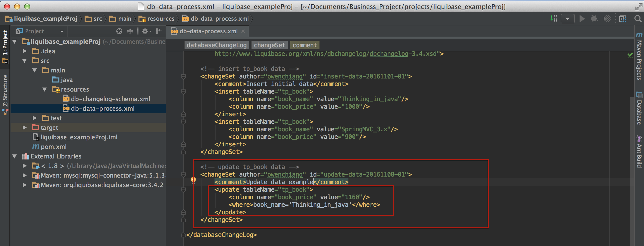The image size is (644, 246).
Task: Click the Hide Project panel icon
Action: click(159, 31)
